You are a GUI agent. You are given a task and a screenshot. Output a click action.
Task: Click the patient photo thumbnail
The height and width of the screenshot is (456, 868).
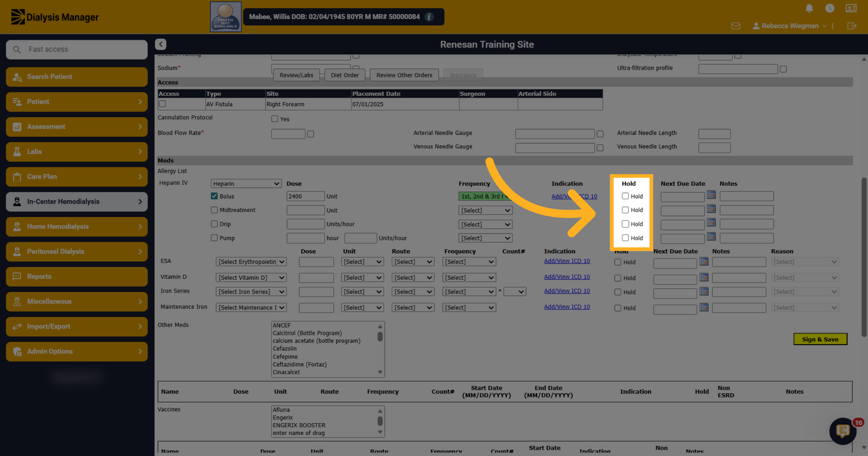(226, 17)
